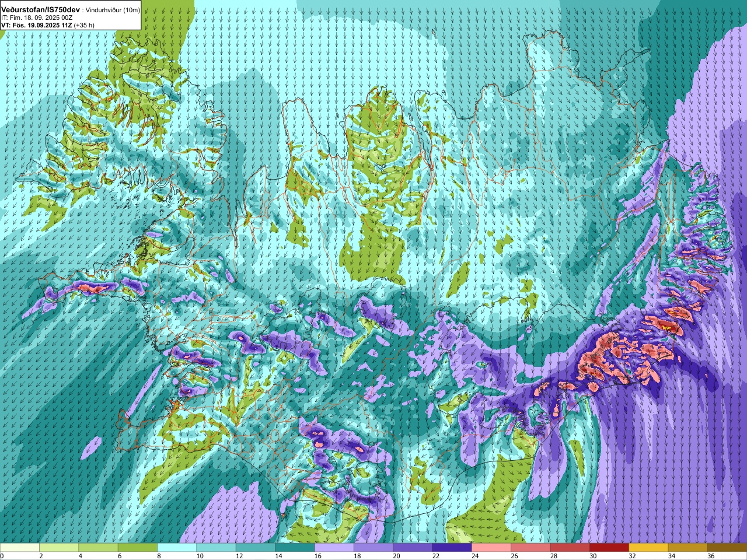
Task: Pick the red 28–30 legend swatch
Action: 570,548
